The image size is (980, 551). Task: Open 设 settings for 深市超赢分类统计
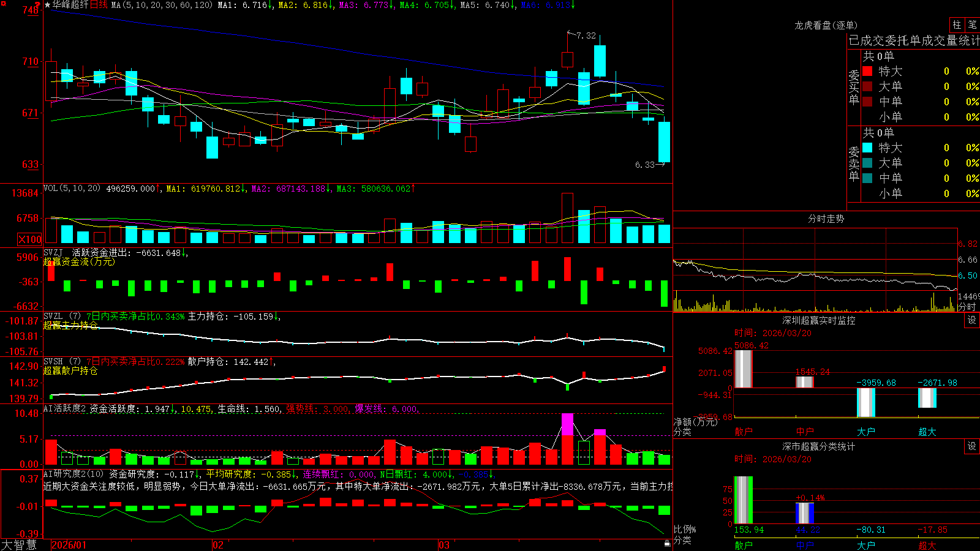pos(972,446)
